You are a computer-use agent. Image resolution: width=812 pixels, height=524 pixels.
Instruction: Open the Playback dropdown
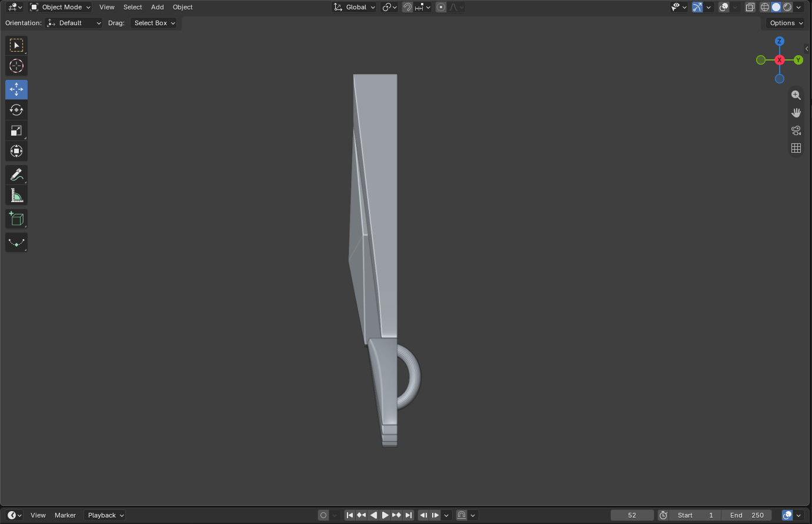[105, 515]
